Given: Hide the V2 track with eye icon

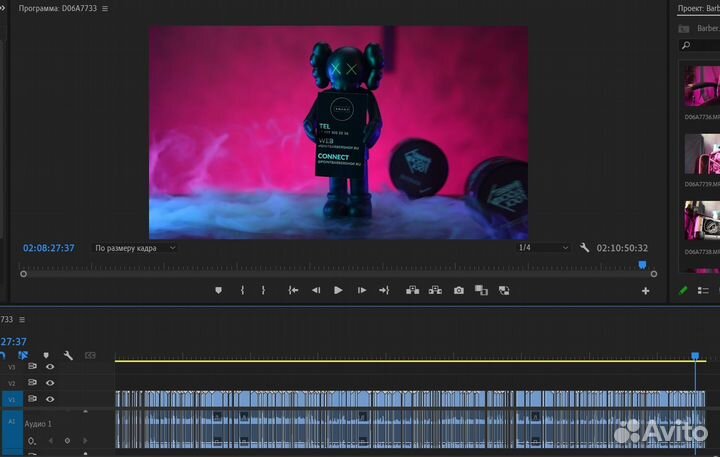Looking at the screenshot, I should [x=50, y=383].
